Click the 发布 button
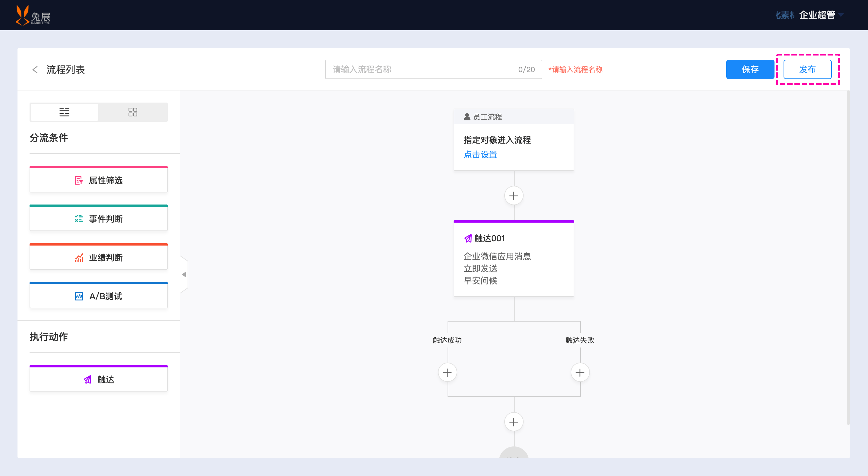 (807, 69)
